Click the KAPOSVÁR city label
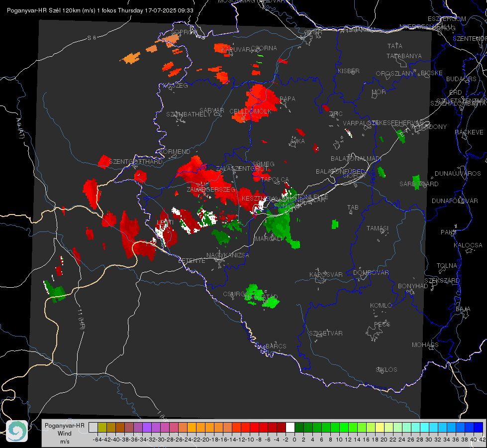The height and width of the screenshot is (448, 487). 326,274
